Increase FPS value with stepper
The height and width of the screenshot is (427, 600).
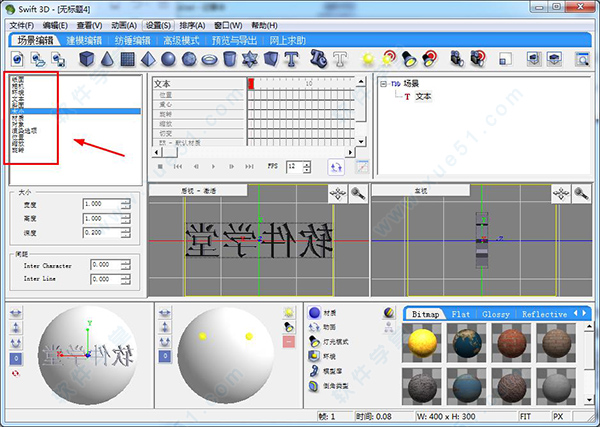[307, 164]
